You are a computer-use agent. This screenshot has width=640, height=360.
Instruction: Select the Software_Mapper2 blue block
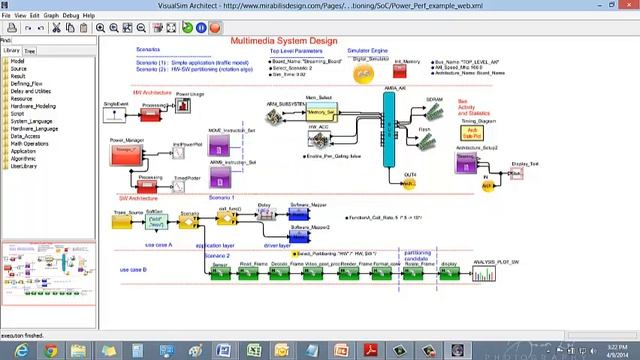(x=300, y=236)
